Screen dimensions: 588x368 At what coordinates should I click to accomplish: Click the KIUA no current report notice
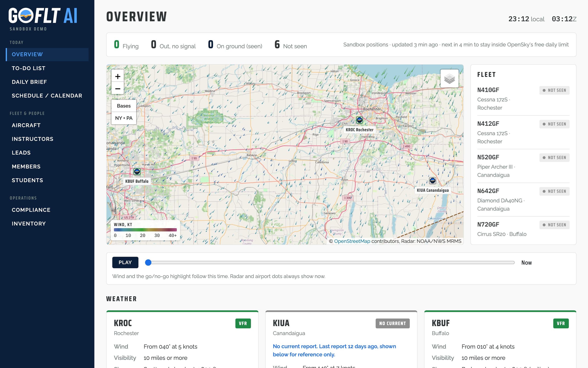click(334, 350)
